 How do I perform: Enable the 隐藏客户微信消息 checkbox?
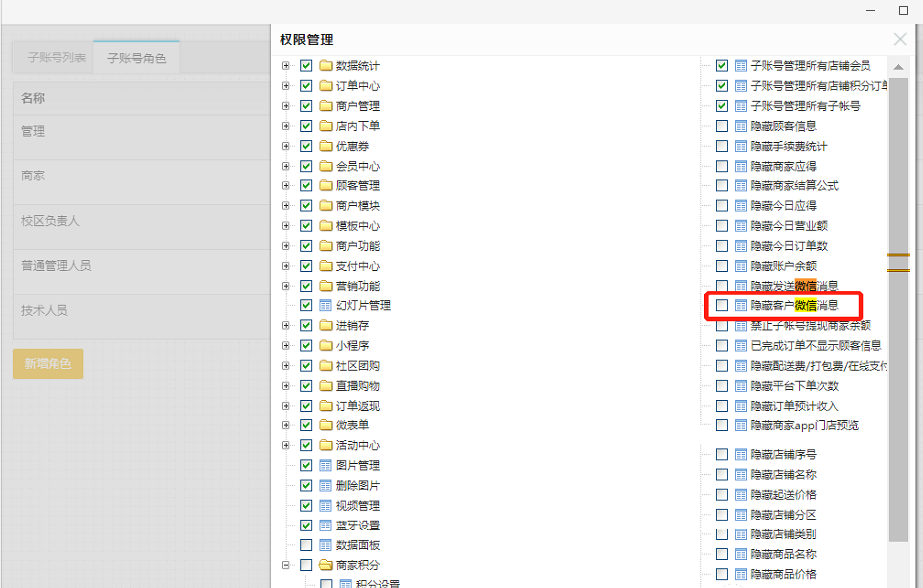tap(722, 305)
